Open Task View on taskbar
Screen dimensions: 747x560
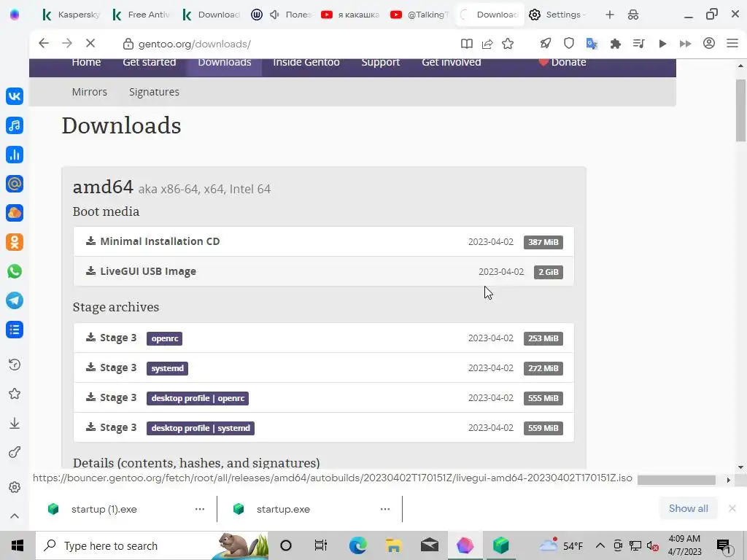tap(321, 545)
